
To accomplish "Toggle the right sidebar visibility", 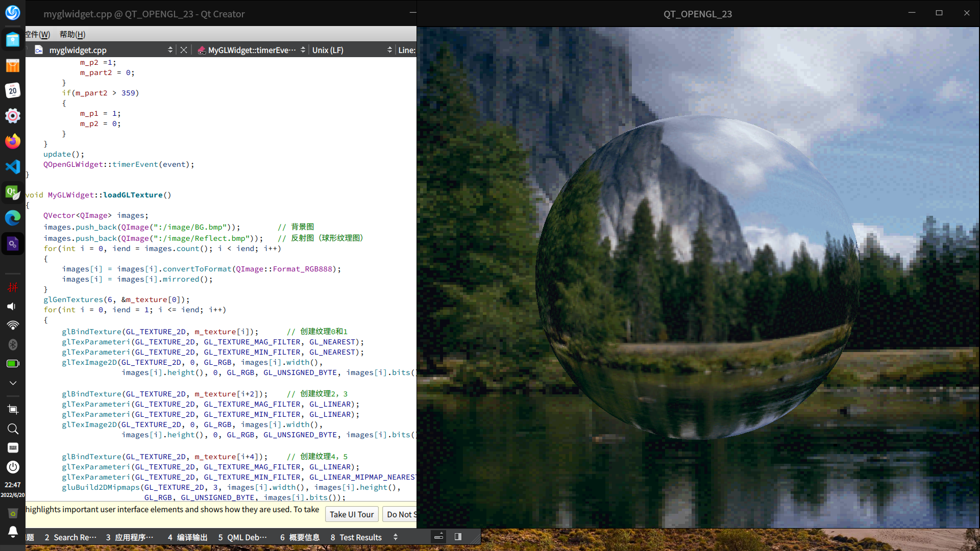I will click(458, 537).
